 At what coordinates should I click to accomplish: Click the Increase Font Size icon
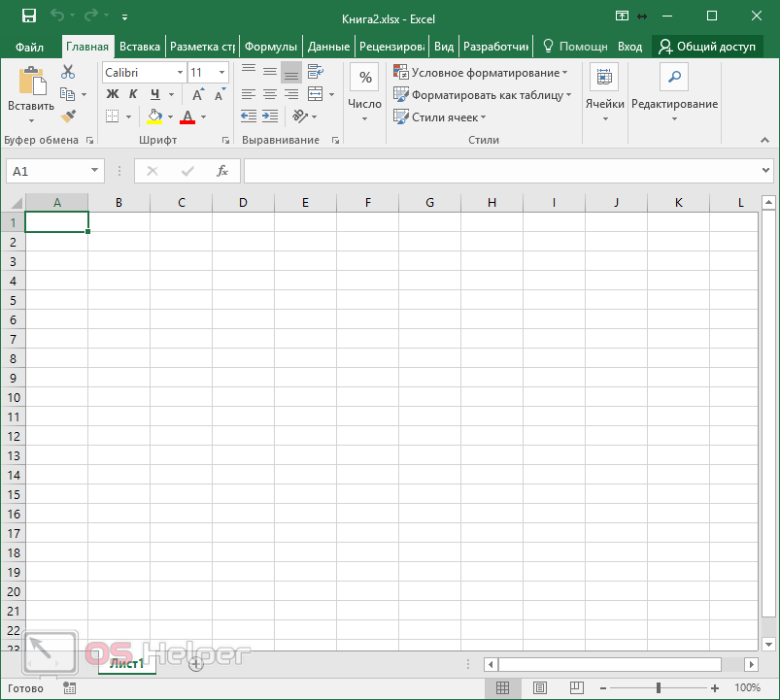pyautogui.click(x=198, y=95)
